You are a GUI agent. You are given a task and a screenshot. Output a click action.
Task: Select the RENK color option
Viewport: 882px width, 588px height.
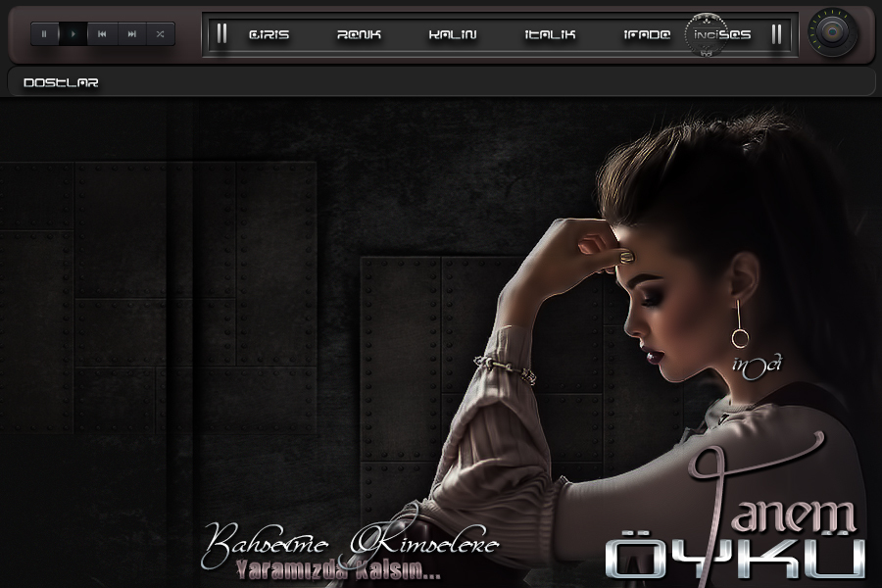pyautogui.click(x=359, y=34)
